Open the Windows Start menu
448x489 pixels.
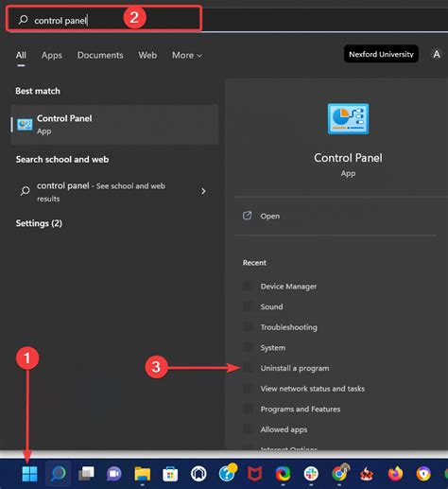pyautogui.click(x=30, y=474)
